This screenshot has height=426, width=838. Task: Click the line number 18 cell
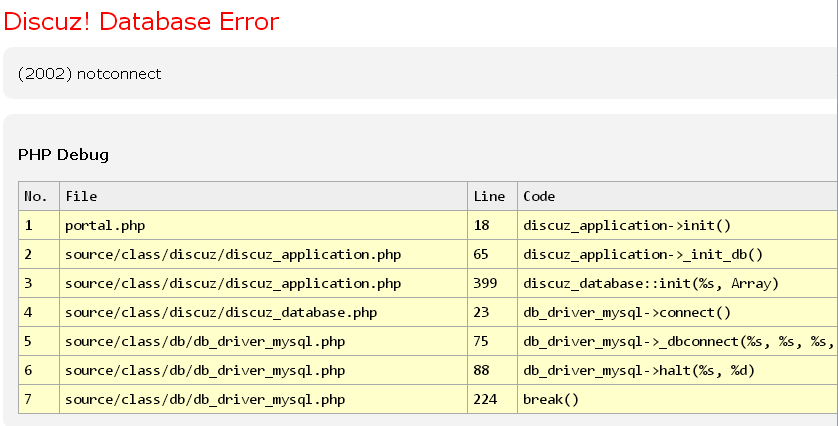[492, 226]
